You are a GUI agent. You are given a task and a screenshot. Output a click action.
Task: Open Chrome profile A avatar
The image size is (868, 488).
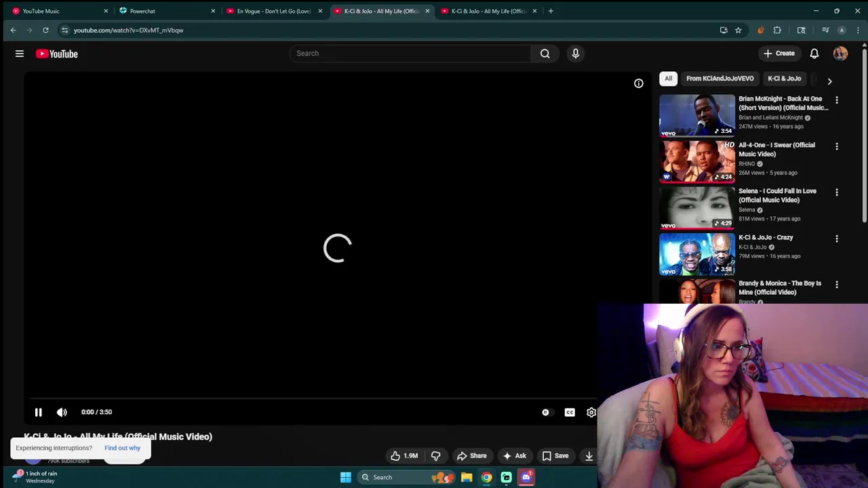[x=842, y=30]
